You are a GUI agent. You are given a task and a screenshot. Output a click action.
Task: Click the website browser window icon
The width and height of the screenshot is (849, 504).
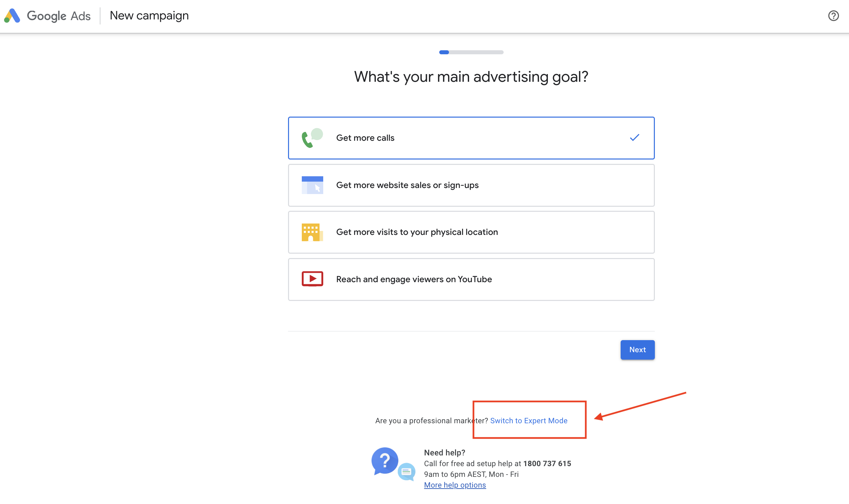pos(312,185)
